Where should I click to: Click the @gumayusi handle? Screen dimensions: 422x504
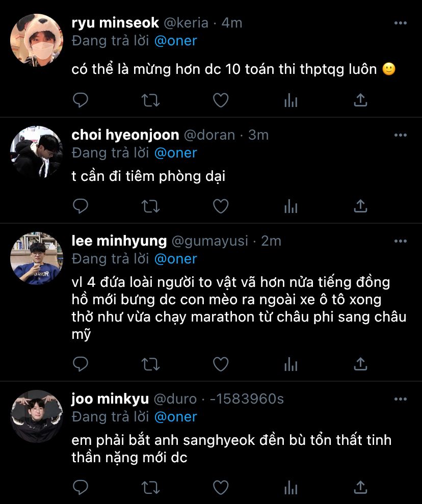coord(209,241)
